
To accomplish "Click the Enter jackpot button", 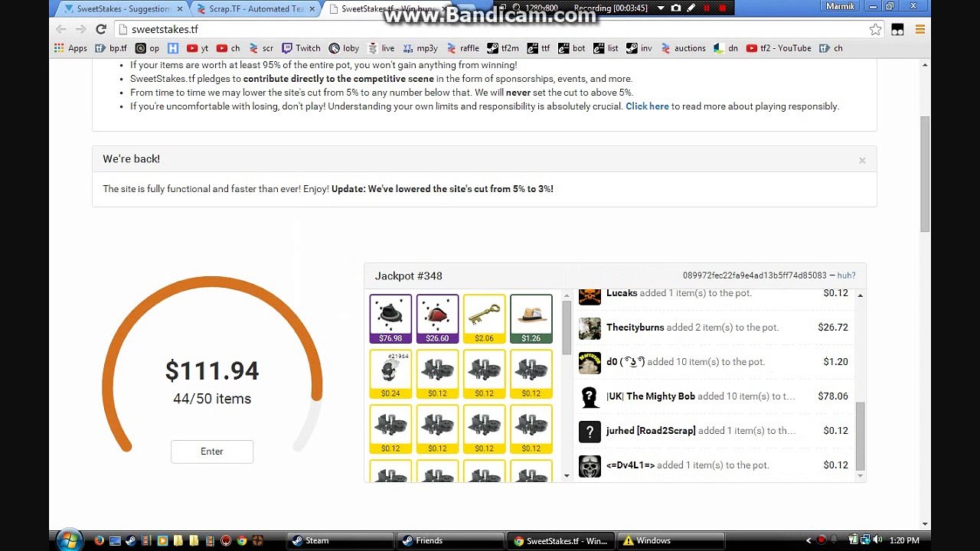I will click(x=212, y=452).
